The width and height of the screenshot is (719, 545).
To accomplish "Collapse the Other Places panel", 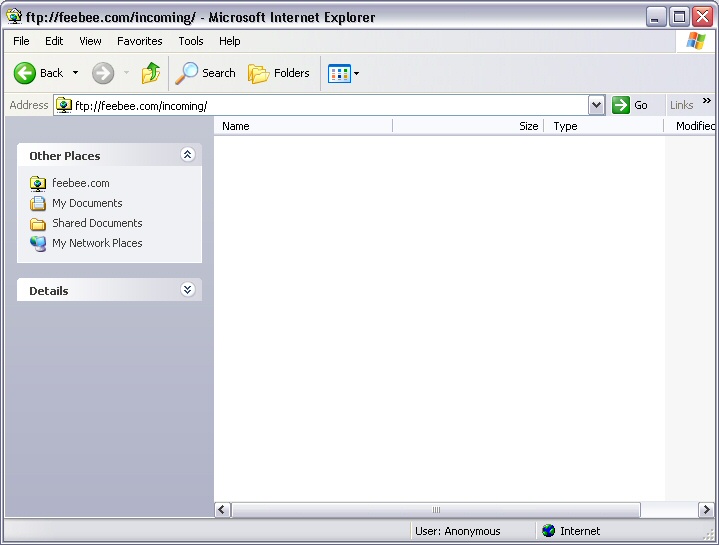I will pos(188,154).
